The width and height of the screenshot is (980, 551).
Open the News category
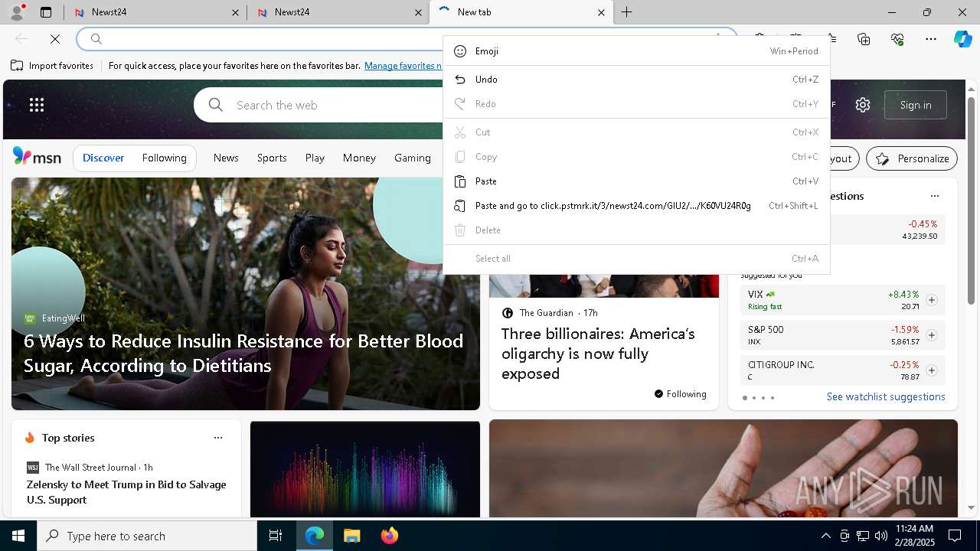(226, 158)
